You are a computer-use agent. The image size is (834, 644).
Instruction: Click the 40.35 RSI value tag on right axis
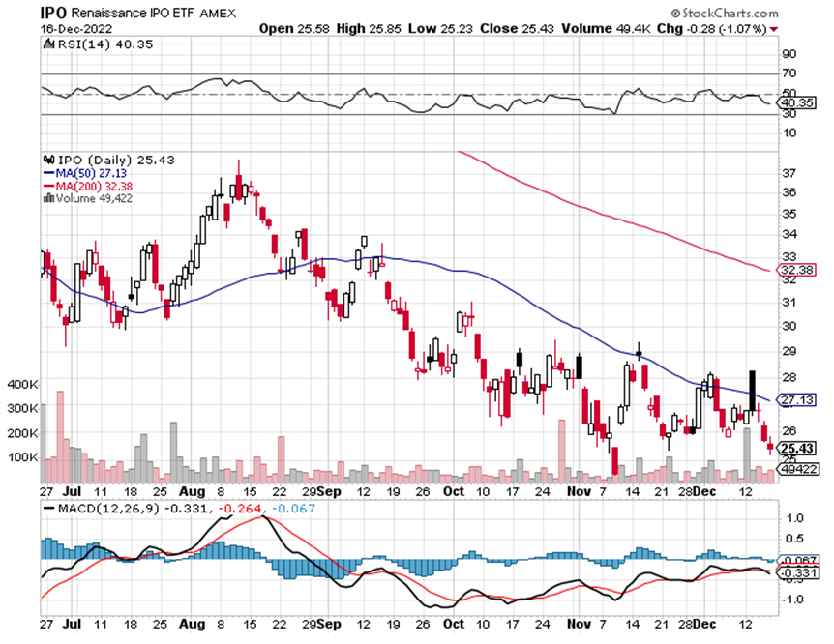(795, 102)
